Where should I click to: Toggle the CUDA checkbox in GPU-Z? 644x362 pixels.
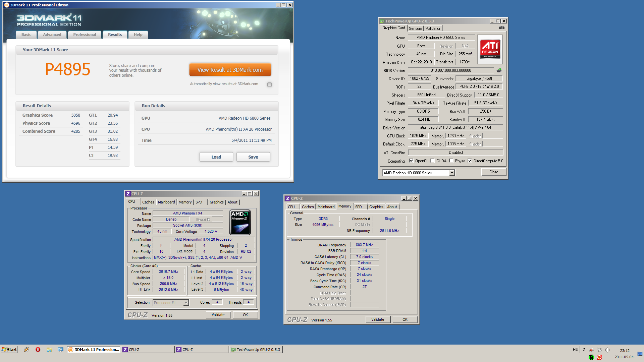pyautogui.click(x=432, y=161)
